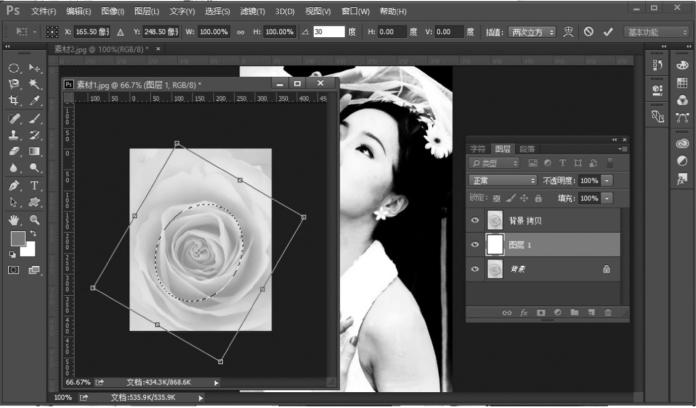The width and height of the screenshot is (696, 408).
Task: Switch to the 字符 panel tab
Action: click(x=480, y=148)
